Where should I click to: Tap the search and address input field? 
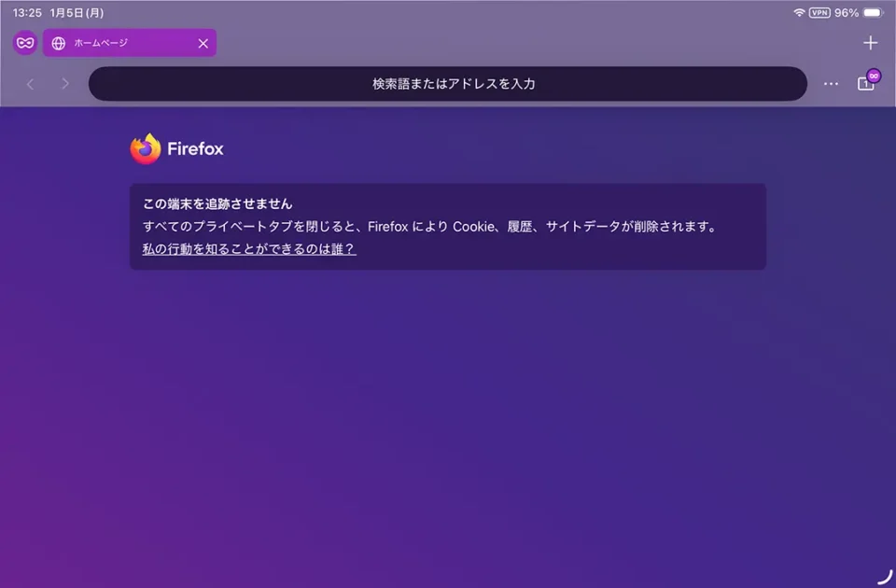tap(447, 84)
